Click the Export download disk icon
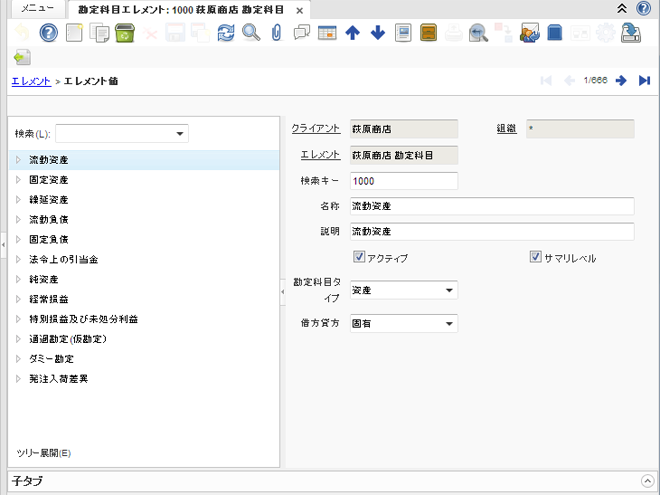Screen dimensions: 660x495 pyautogui.click(x=631, y=32)
